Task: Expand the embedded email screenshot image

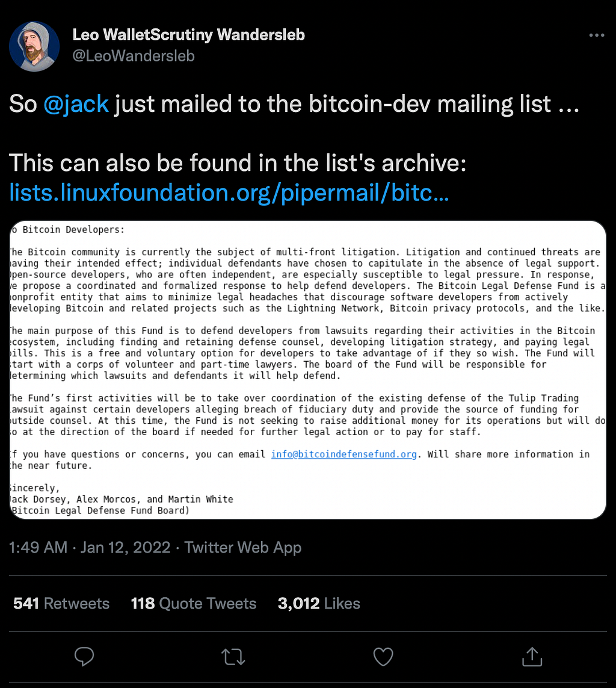Action: (x=308, y=370)
